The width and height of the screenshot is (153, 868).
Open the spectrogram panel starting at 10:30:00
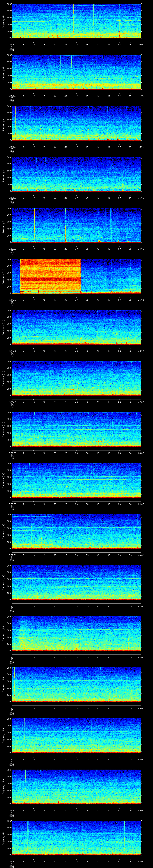click(76, 72)
